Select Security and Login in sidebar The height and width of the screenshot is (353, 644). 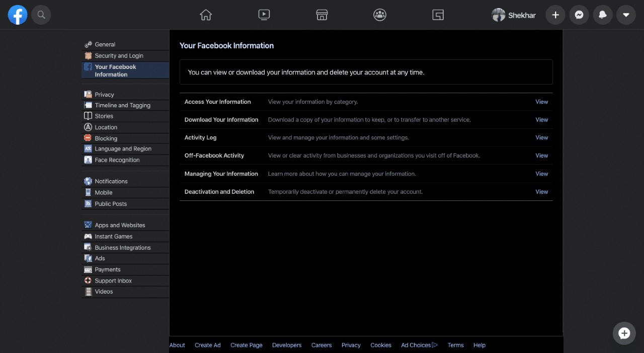[x=125, y=56]
